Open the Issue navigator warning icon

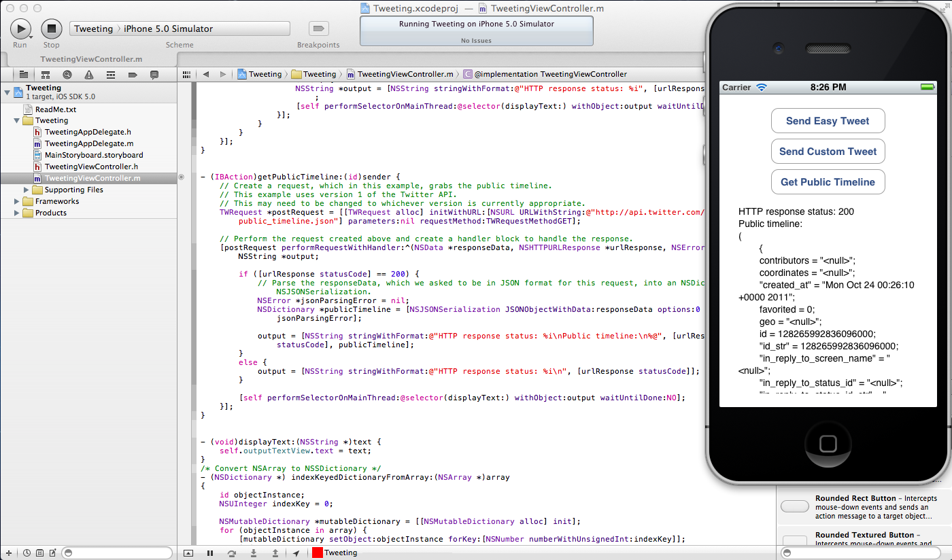(x=89, y=74)
